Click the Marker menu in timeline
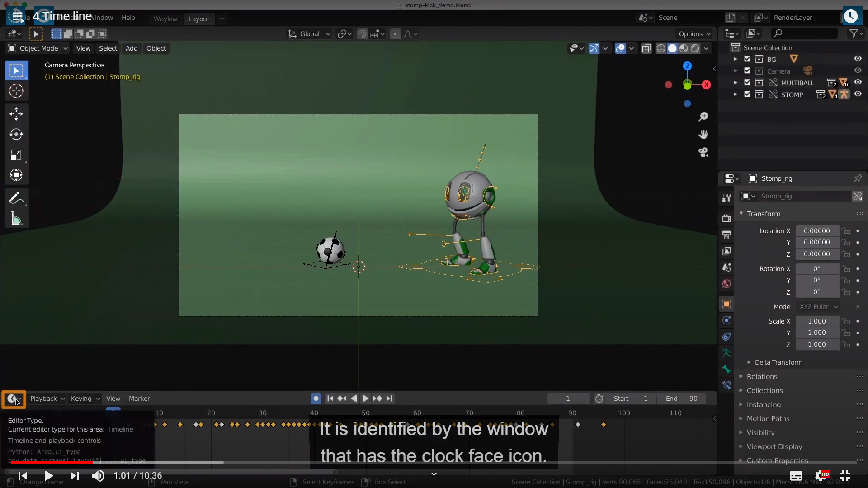The width and height of the screenshot is (868, 488). (139, 399)
